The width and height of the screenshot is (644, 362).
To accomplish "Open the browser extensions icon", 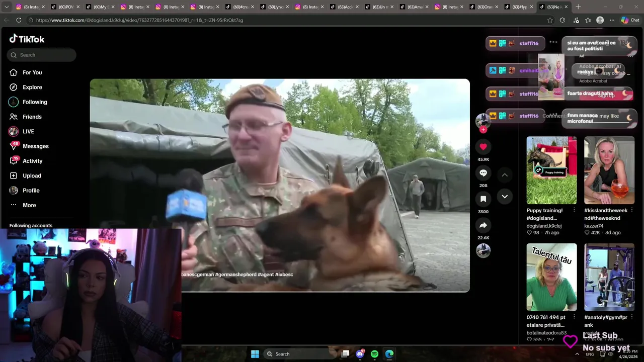I will click(x=562, y=20).
